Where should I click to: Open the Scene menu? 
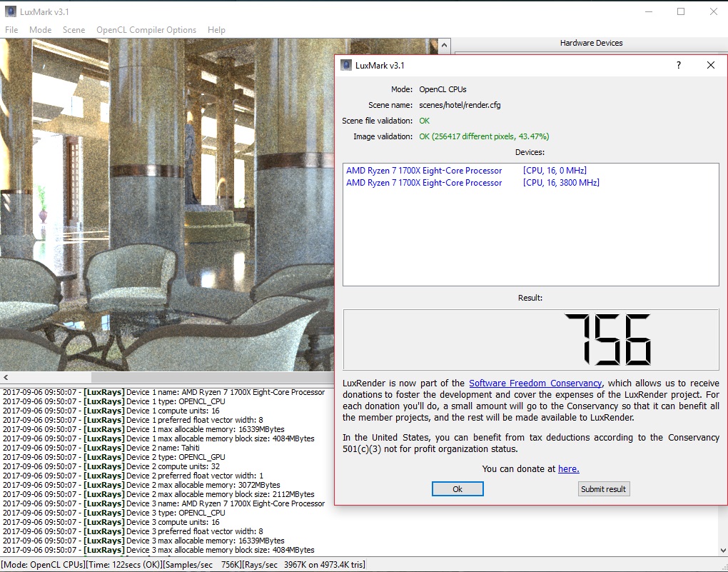pos(74,30)
